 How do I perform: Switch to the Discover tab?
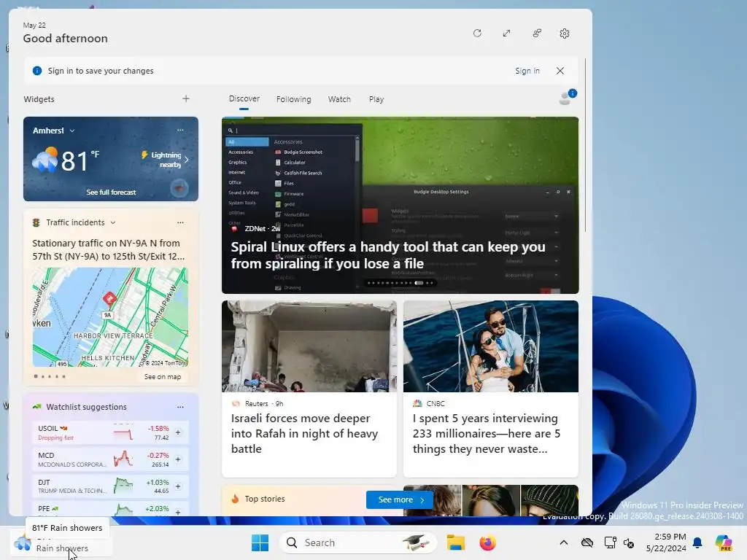click(244, 98)
